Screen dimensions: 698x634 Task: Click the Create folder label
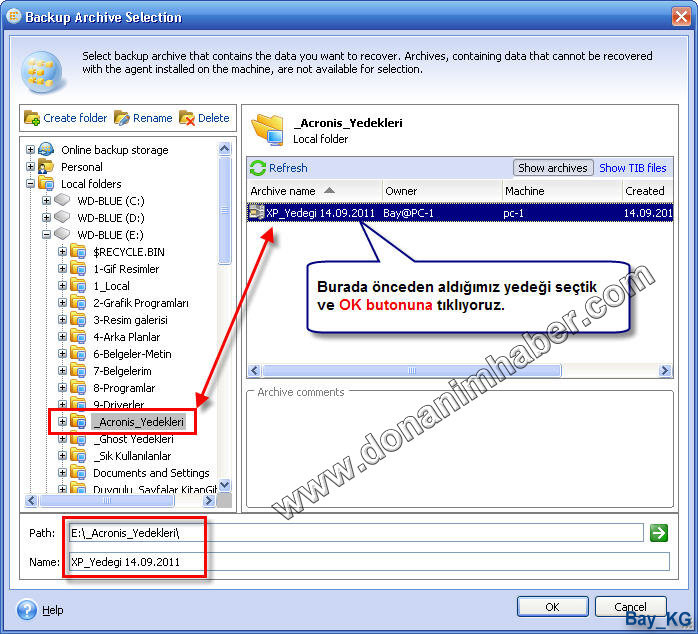pyautogui.click(x=75, y=118)
